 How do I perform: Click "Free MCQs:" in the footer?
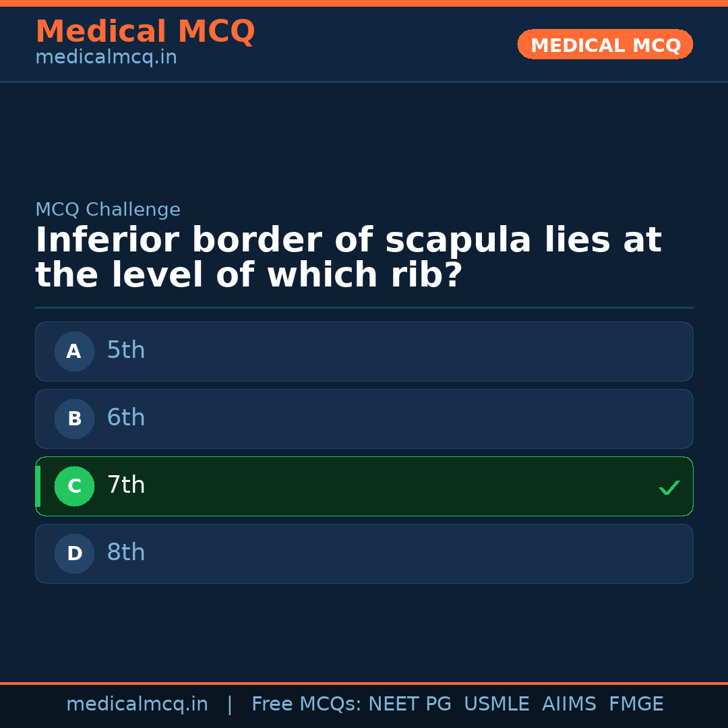[x=307, y=704]
